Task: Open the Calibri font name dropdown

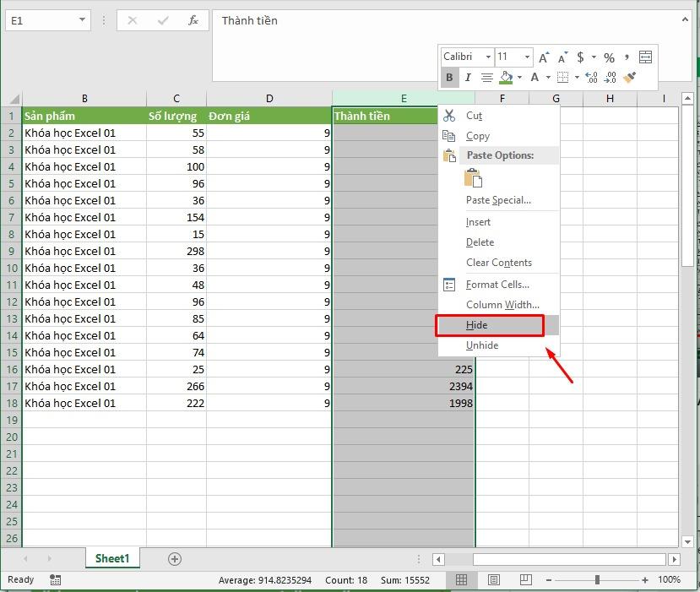Action: click(x=487, y=57)
